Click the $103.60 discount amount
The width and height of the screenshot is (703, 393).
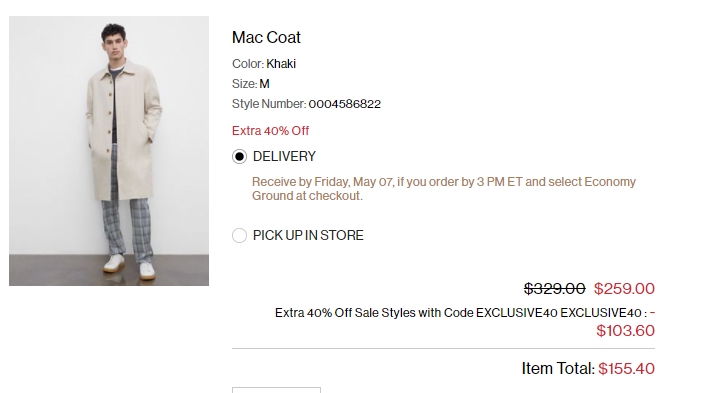[x=625, y=331]
